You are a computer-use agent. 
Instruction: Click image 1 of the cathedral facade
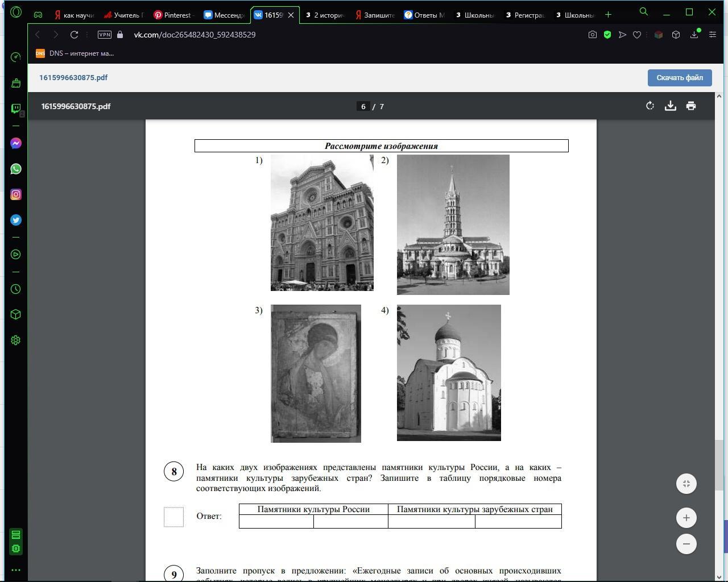322,223
